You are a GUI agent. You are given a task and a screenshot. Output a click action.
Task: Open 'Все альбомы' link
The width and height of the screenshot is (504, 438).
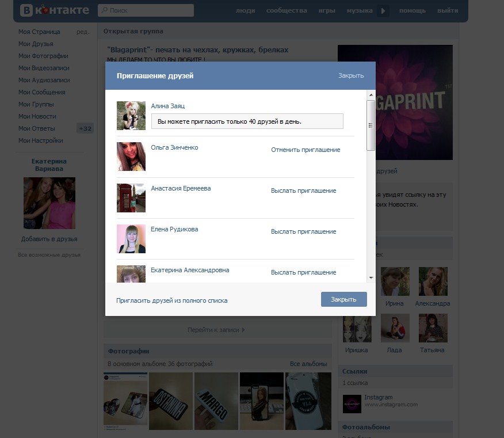tap(308, 364)
